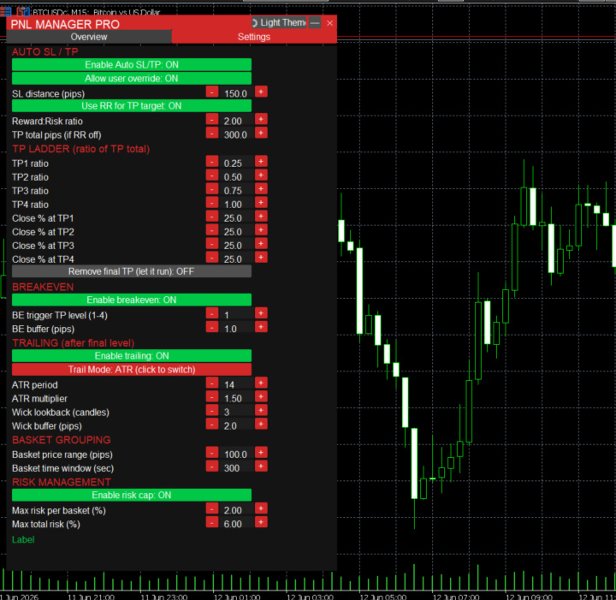This screenshot has width=616, height=600.
Task: Minimize the PNL Manager Pro panel
Action: point(315,23)
